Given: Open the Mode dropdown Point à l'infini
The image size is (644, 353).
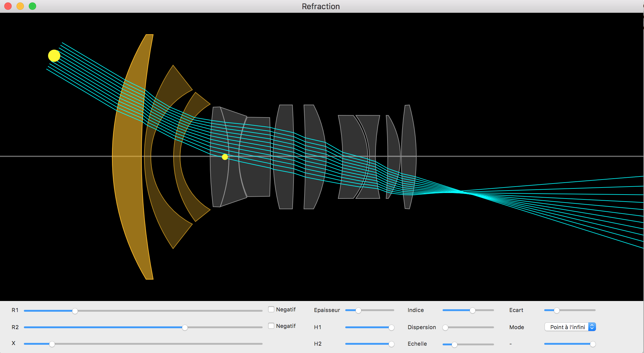Looking at the screenshot, I should (x=570, y=327).
